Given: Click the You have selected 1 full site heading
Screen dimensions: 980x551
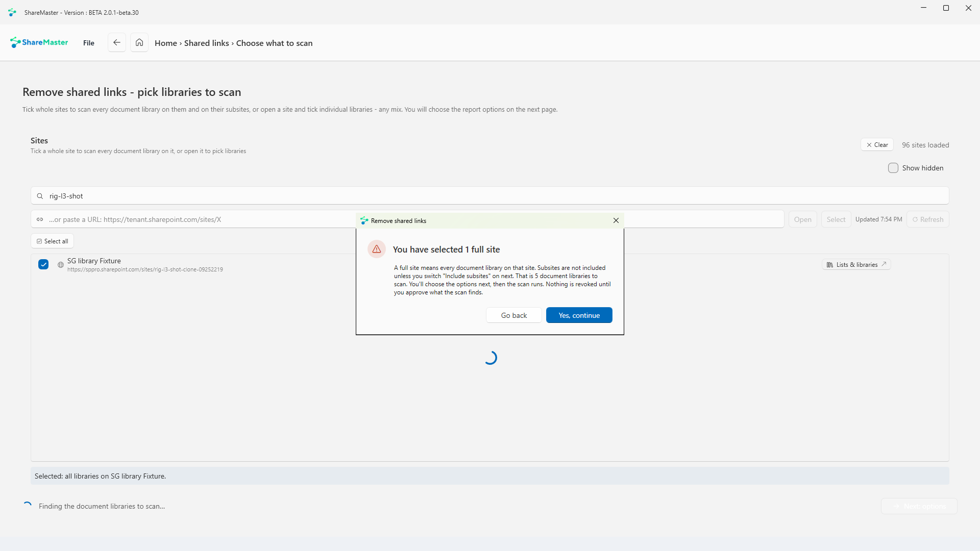Looking at the screenshot, I should (x=447, y=249).
